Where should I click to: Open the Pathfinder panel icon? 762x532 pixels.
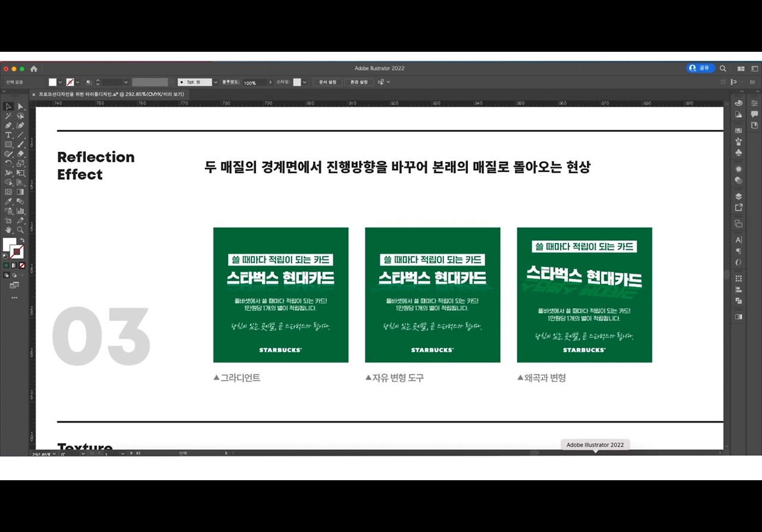coord(739,301)
